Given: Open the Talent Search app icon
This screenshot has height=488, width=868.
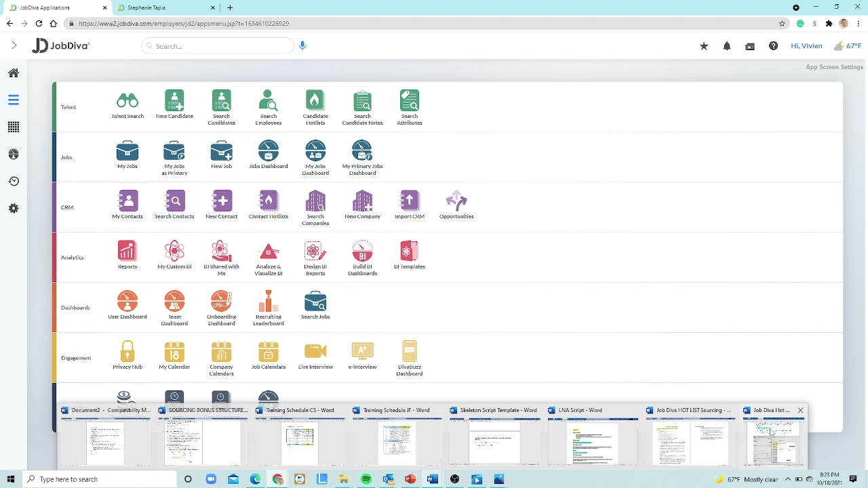Looking at the screenshot, I should pyautogui.click(x=127, y=102).
